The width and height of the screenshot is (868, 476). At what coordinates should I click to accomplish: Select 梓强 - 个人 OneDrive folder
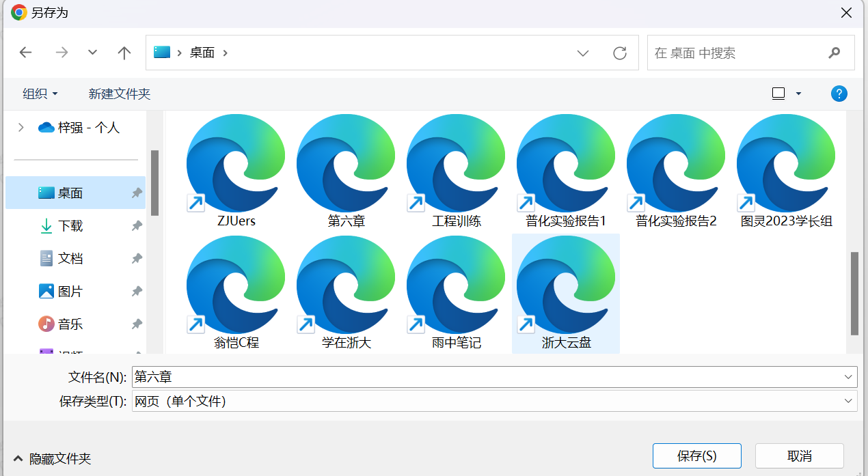(79, 127)
